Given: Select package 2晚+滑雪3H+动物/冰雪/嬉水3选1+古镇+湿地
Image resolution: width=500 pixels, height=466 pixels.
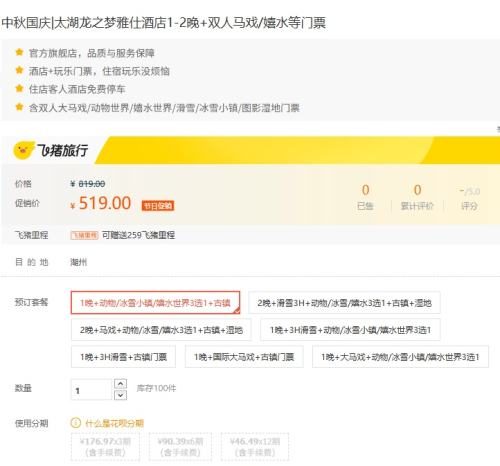Looking at the screenshot, I should [x=344, y=303].
